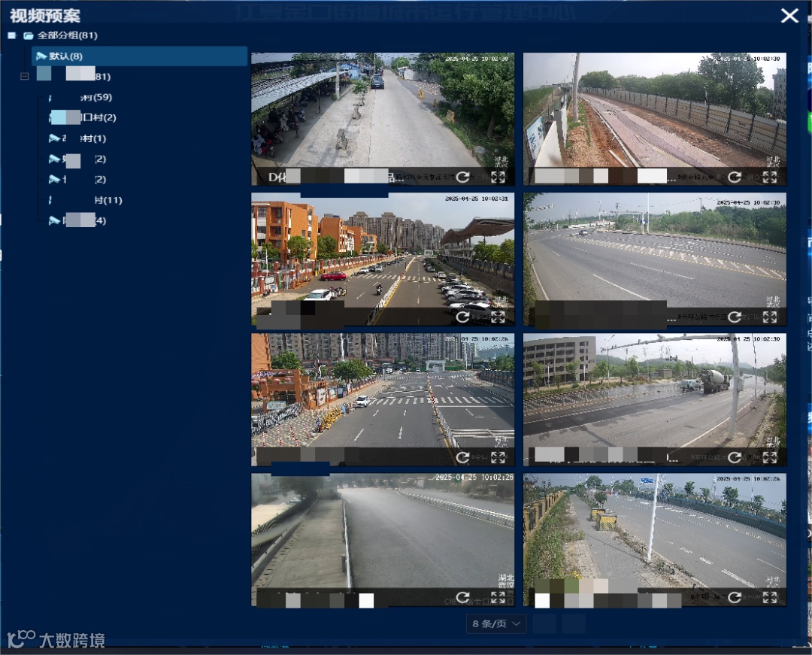812x655 pixels.
Task: Select the 村(1) camera group
Action: [x=77, y=138]
